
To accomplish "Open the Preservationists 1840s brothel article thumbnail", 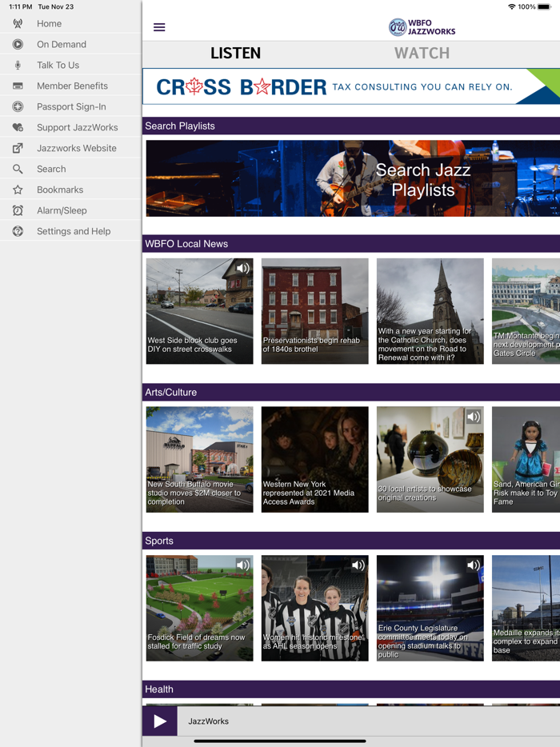I will (314, 311).
